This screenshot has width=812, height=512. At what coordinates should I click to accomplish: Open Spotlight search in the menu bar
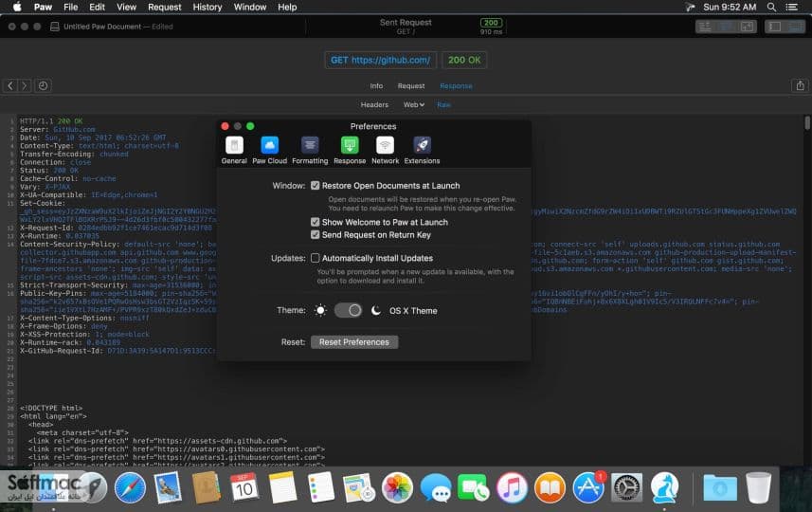click(771, 8)
